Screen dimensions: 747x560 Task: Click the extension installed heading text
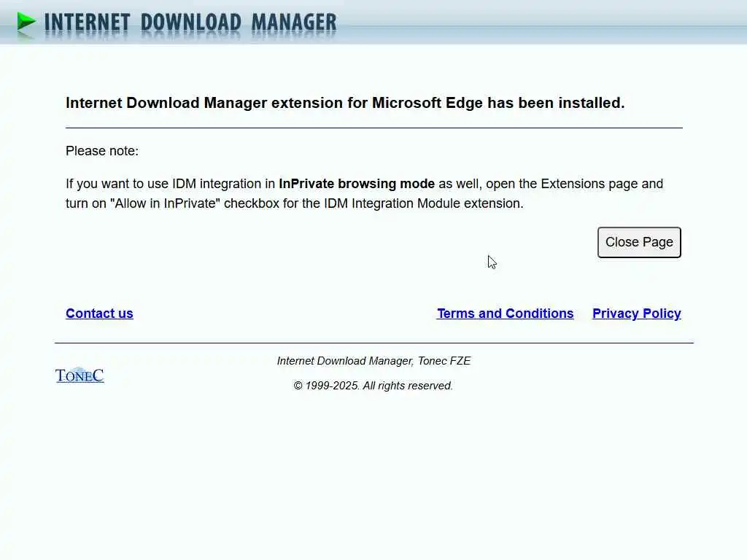[x=345, y=103]
